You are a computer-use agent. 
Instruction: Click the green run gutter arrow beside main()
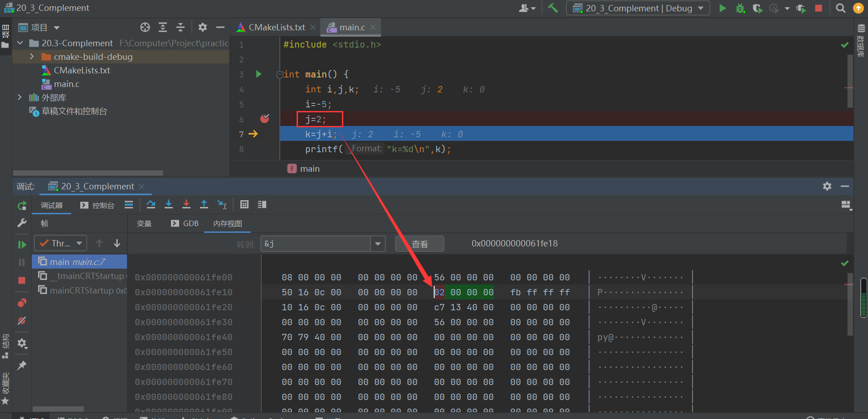point(258,74)
